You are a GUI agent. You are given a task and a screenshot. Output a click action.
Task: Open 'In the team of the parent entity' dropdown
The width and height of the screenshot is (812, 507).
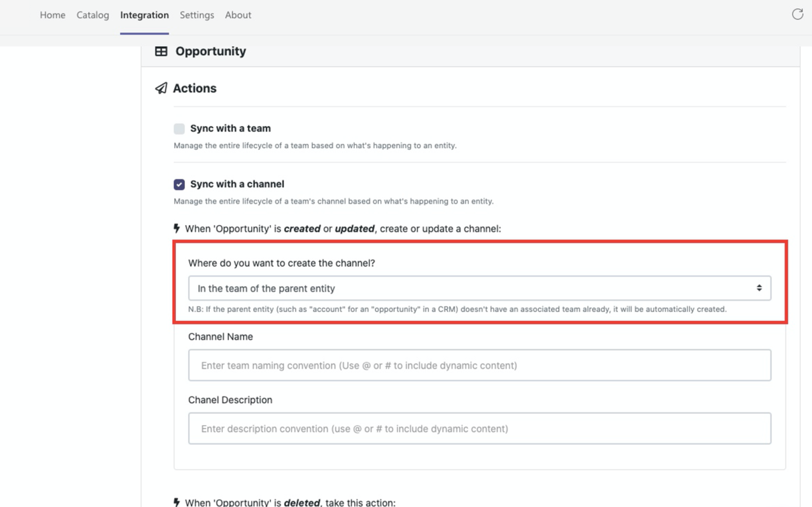(x=479, y=288)
